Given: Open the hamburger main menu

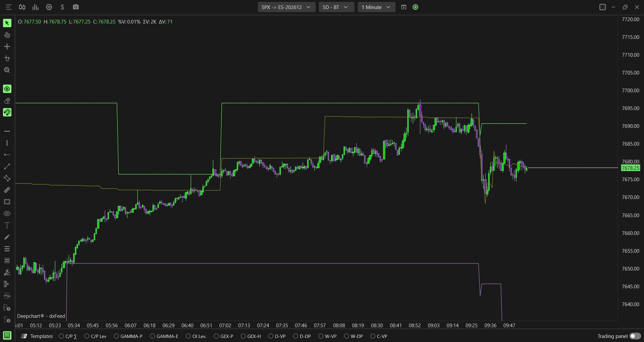Looking at the screenshot, I should (x=9, y=7).
